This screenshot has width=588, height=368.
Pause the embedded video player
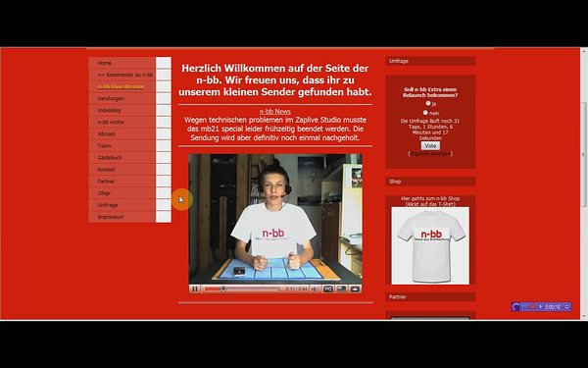click(x=195, y=289)
